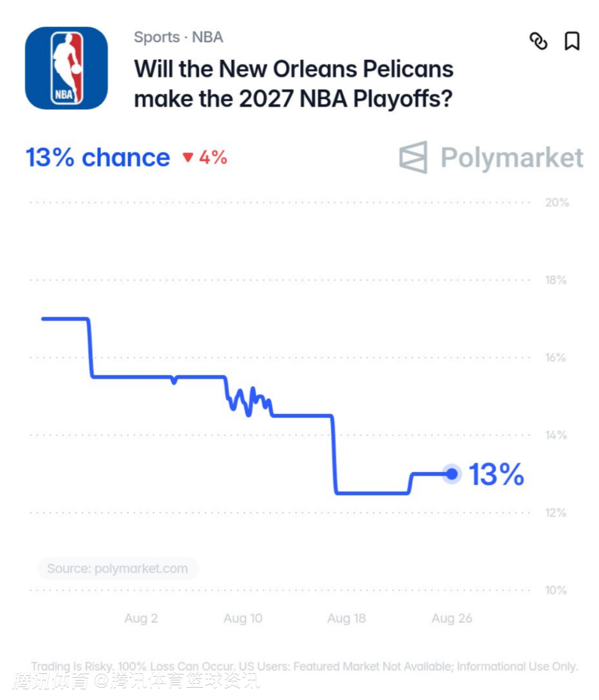Select the Aug 10 axis label
This screenshot has width=599, height=700.
tap(243, 618)
